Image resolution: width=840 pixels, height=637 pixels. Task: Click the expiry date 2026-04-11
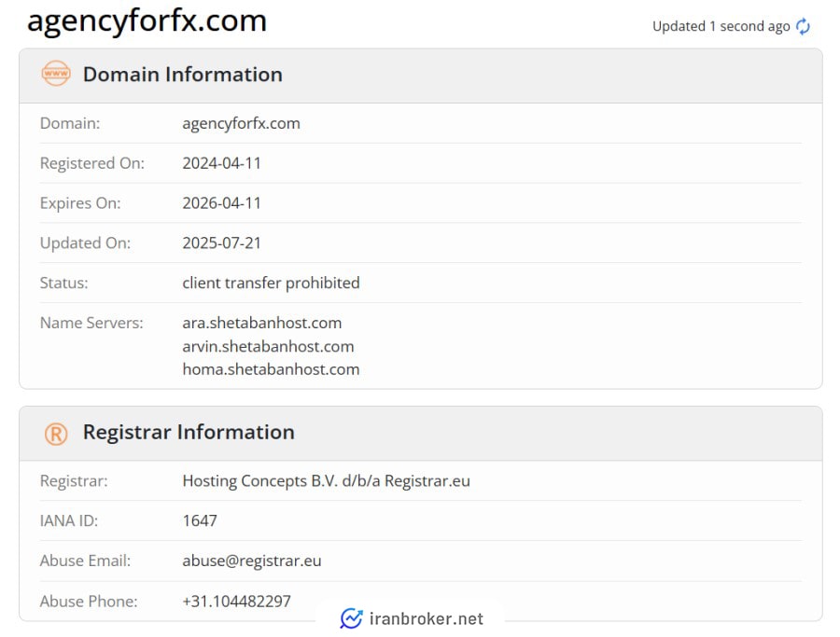click(x=221, y=203)
